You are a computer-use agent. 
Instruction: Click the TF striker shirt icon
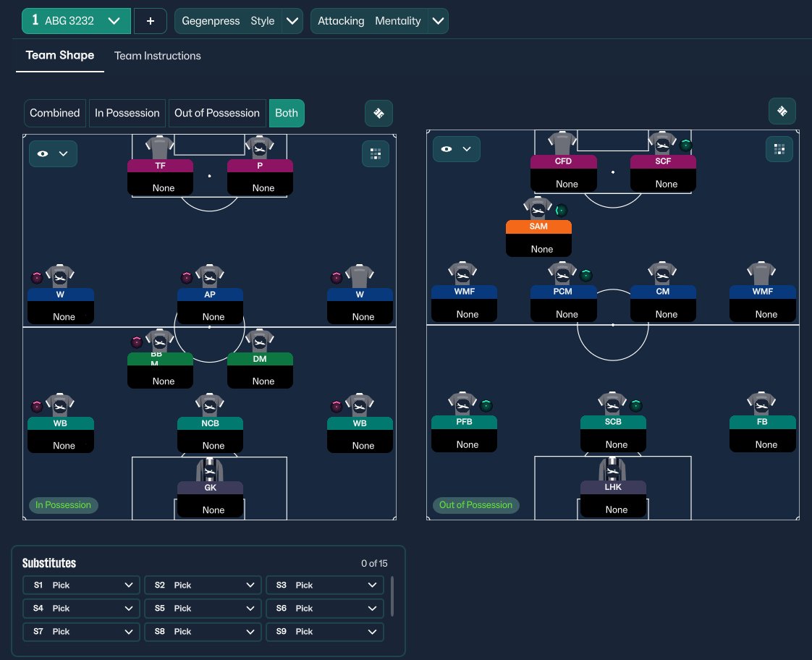click(x=159, y=147)
